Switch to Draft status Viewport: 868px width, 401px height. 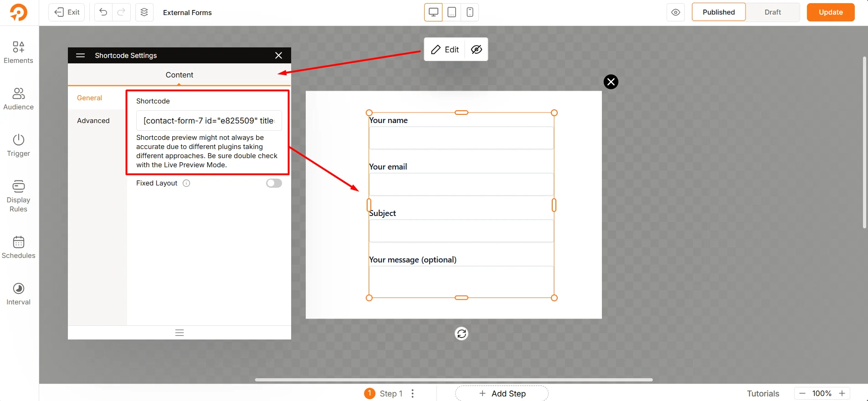[x=772, y=12]
